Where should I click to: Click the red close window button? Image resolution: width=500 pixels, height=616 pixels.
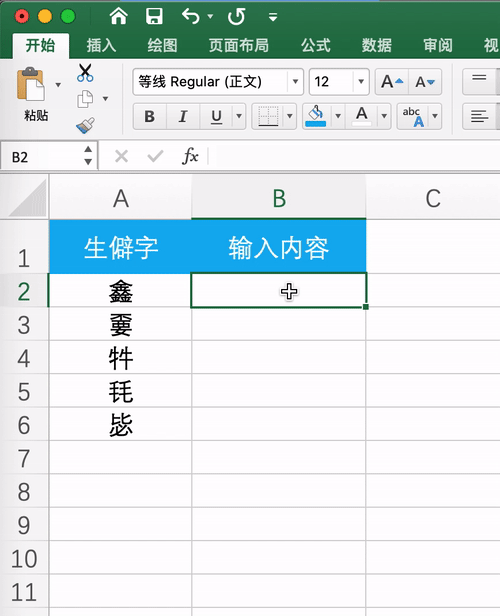[22, 16]
